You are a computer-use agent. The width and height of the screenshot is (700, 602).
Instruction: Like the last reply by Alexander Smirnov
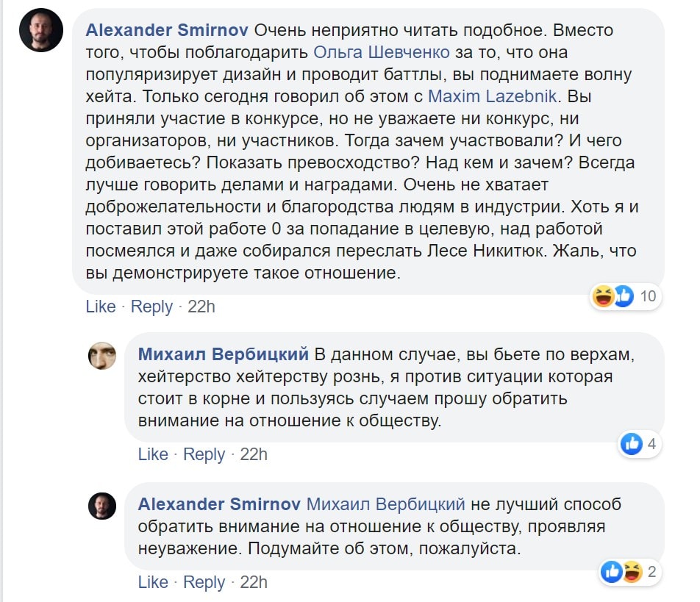[153, 582]
